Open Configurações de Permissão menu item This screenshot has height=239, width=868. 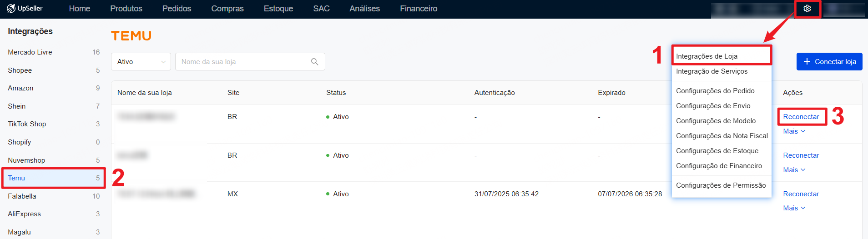[721, 185]
